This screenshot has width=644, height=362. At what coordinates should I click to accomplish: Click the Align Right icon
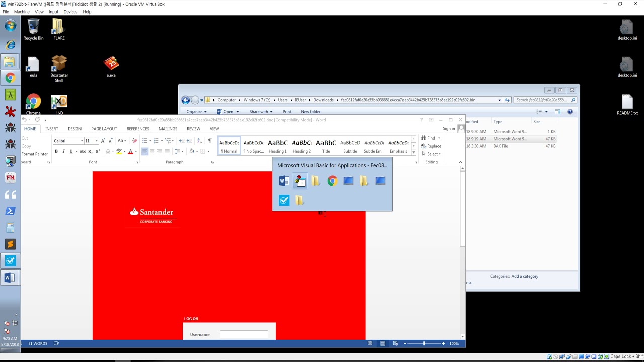[159, 151]
